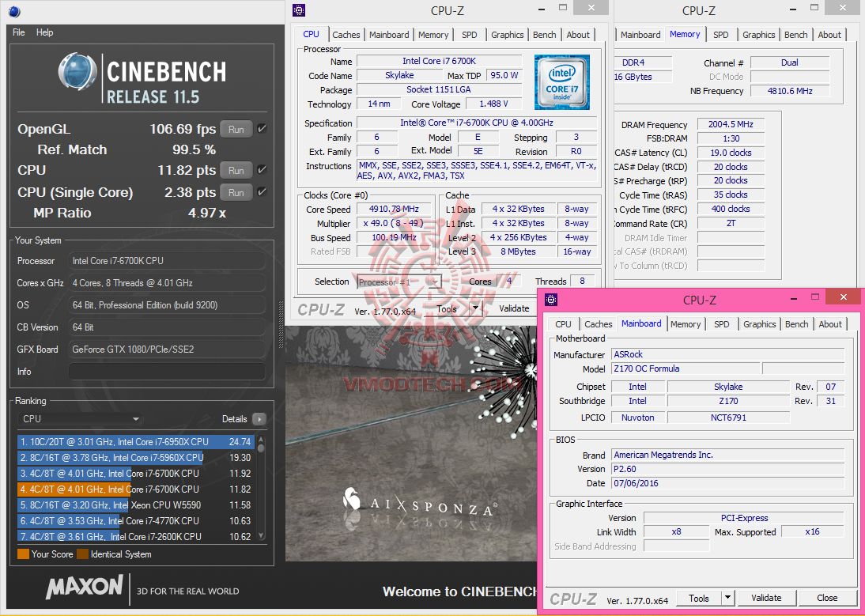Select highlighted ranking row 4 score 11.82

(135, 489)
